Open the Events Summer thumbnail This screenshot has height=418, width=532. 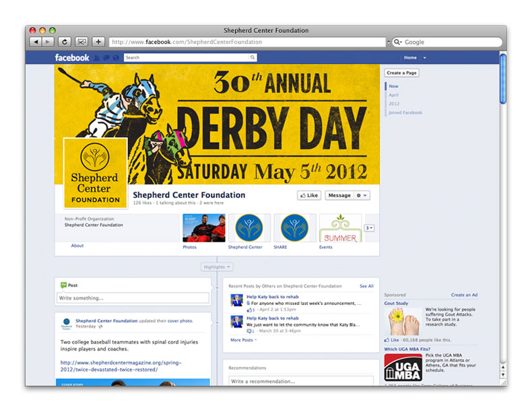pyautogui.click(x=340, y=228)
